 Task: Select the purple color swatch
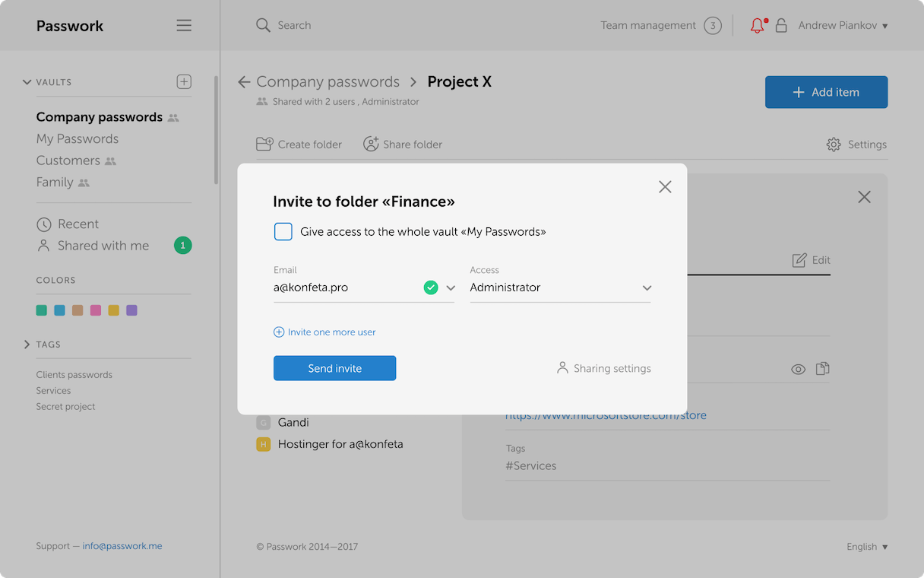pos(131,310)
